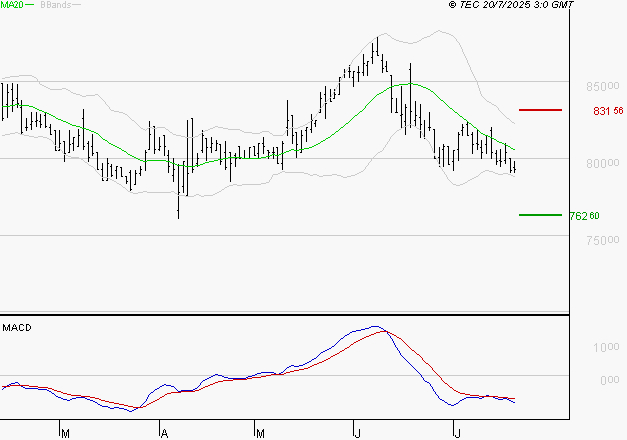
Task: Click the last J month marker on time axis
Action: pos(457,433)
